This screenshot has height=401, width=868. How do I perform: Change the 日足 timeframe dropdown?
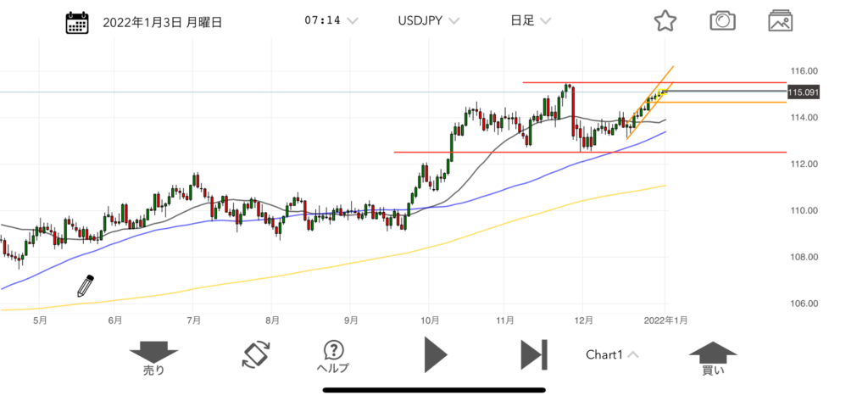[x=530, y=21]
